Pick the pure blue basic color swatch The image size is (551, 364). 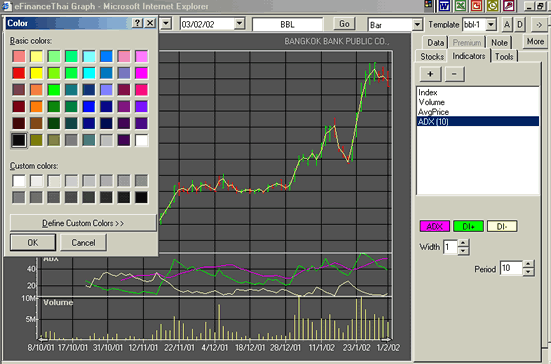point(89,106)
